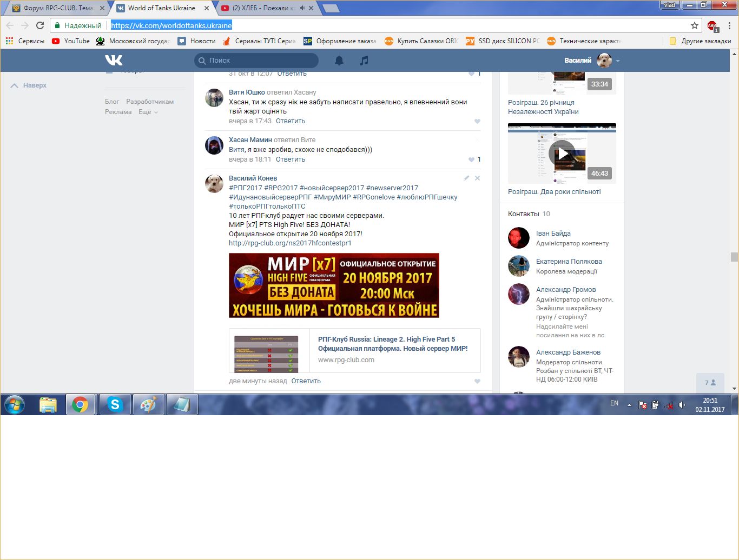This screenshot has height=560, width=739.
Task: Open Витя Юшко's avatar
Action: [x=214, y=98]
